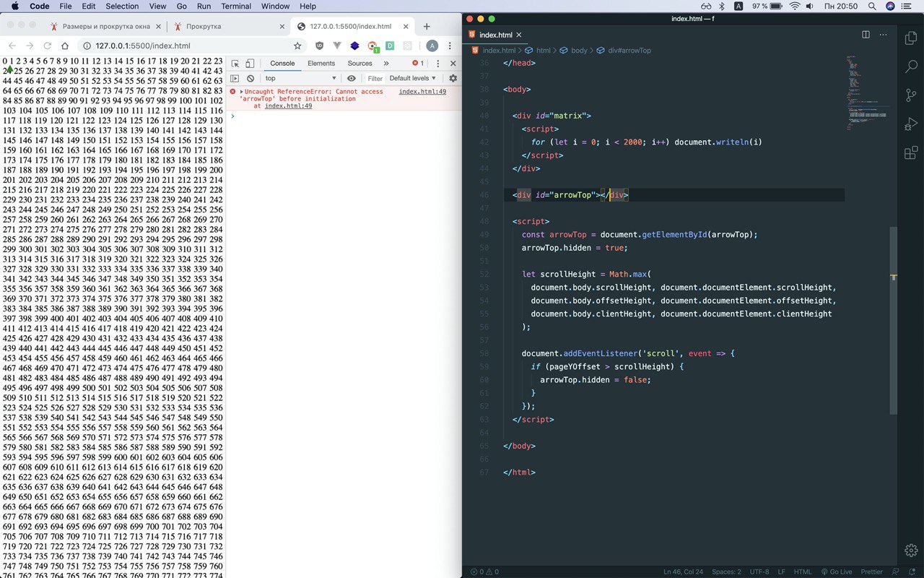Viewport: 924px width, 578px height.
Task: Open DevTools console settings gear
Action: click(453, 78)
